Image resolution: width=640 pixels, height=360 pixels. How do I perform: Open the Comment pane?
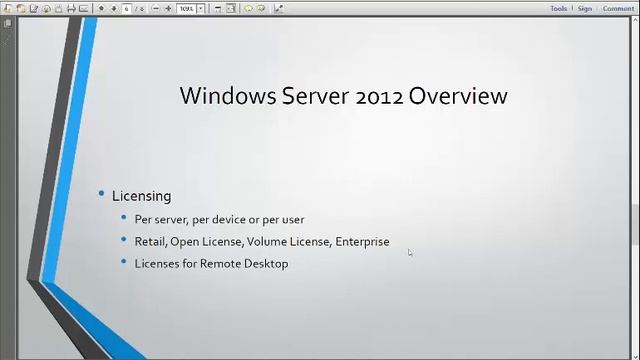point(618,8)
